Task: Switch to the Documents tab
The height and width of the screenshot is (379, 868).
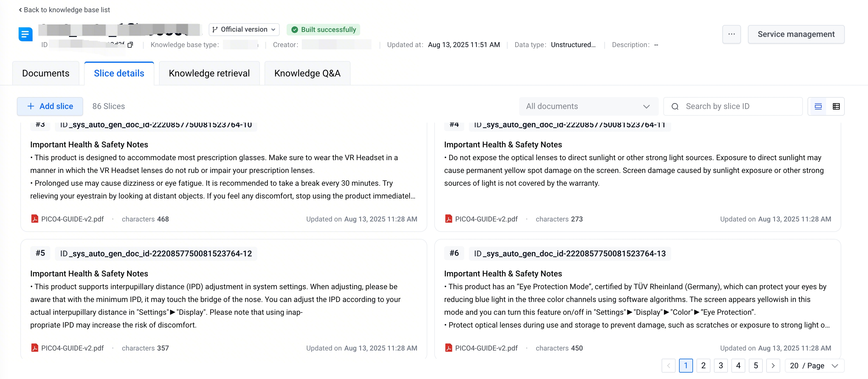Action: click(x=45, y=73)
